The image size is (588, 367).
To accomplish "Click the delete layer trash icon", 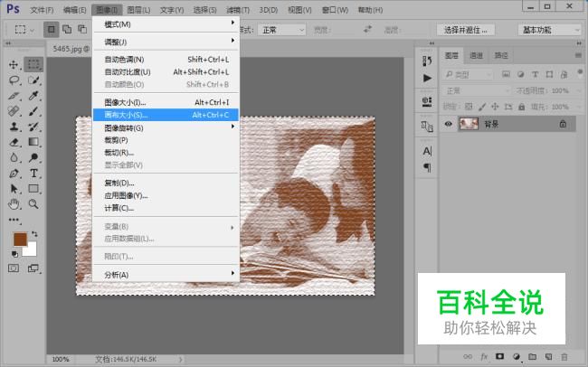I will 564,356.
